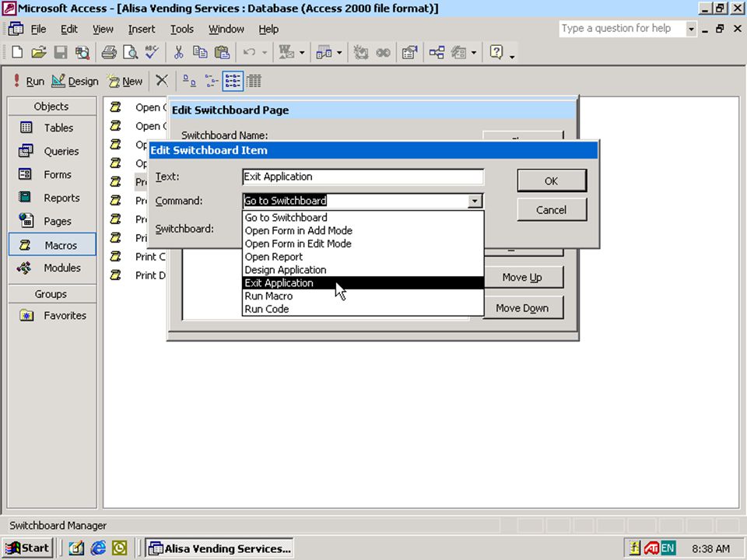Screen dimensions: 747x560
Task: Run the Spelling check icon
Action: [x=152, y=52]
